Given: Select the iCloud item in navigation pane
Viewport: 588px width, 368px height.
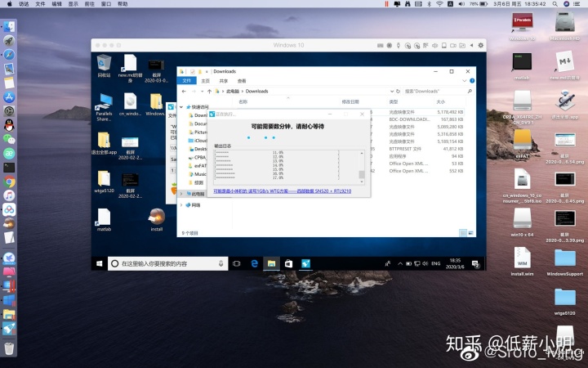Looking at the screenshot, I should click(198, 141).
